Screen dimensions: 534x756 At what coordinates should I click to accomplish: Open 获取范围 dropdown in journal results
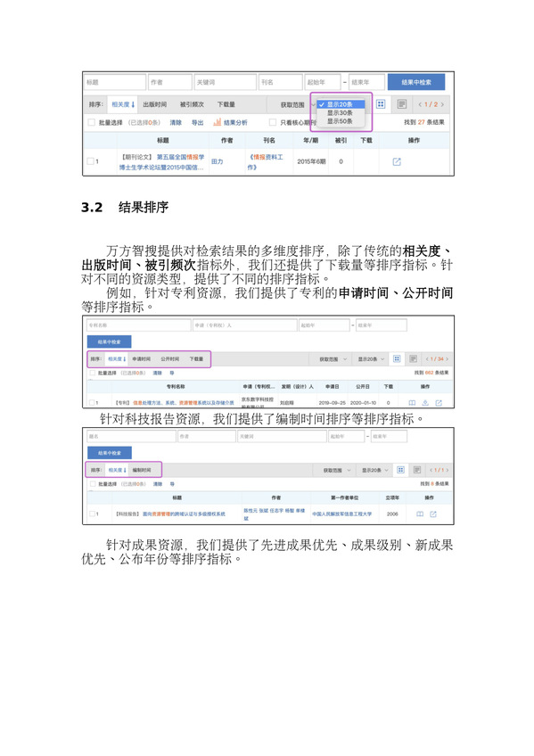click(298, 104)
